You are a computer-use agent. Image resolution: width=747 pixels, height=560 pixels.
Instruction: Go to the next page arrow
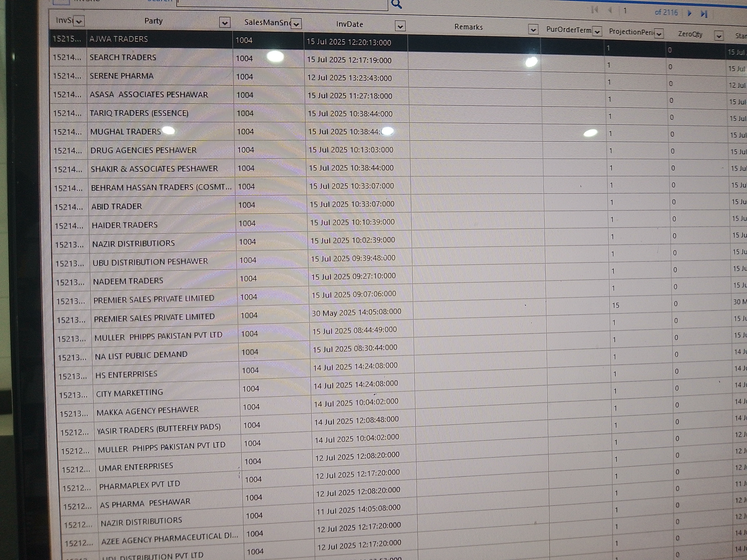click(x=690, y=13)
